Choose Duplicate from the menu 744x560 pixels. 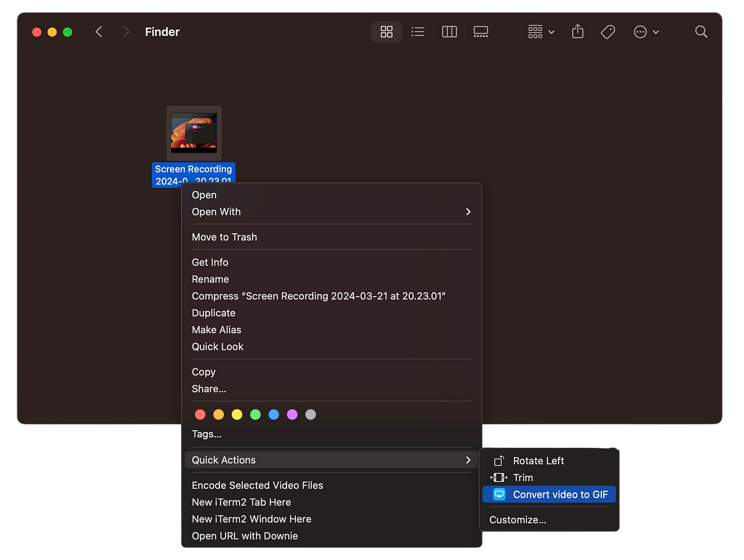(x=332, y=313)
